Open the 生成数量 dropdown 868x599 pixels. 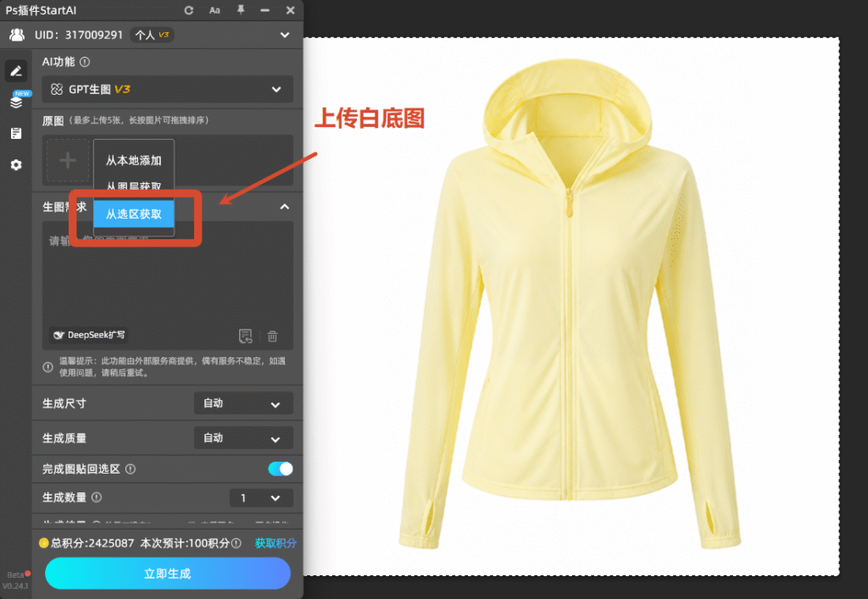click(x=261, y=498)
